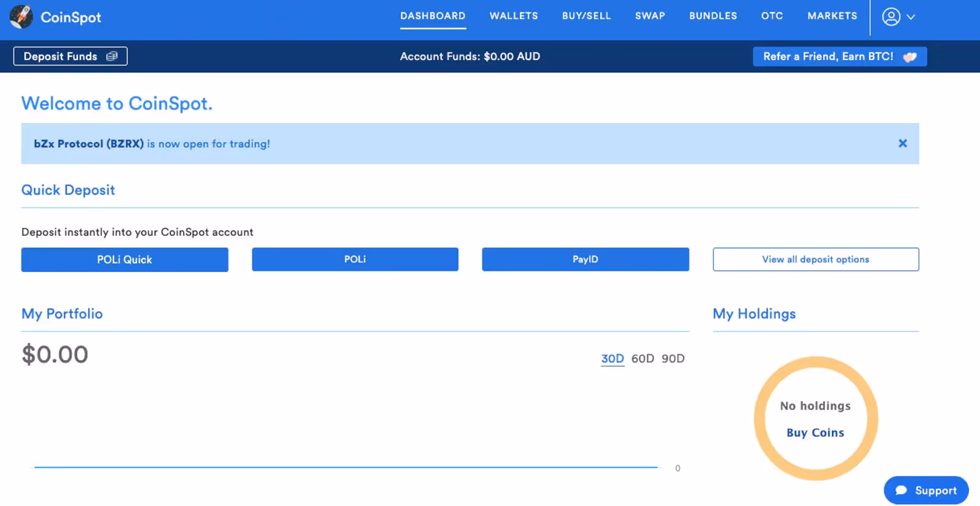Click 'Deposit instantly into your CoinSpot account' text
Viewport: 980px width, 506px height.
[x=137, y=232]
